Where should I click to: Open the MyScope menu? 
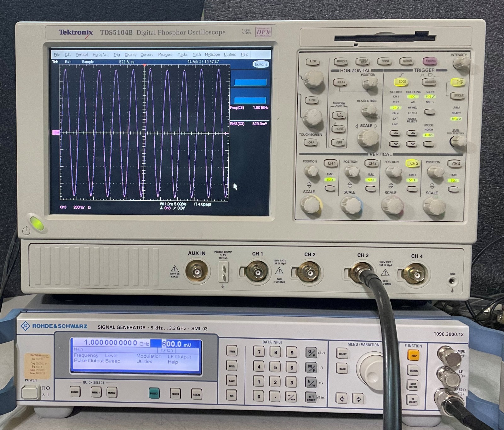coord(212,54)
